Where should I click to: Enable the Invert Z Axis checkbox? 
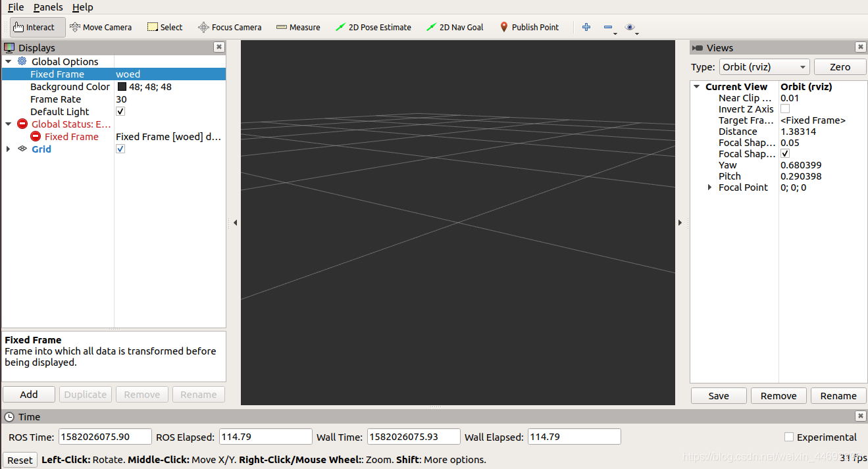click(785, 109)
